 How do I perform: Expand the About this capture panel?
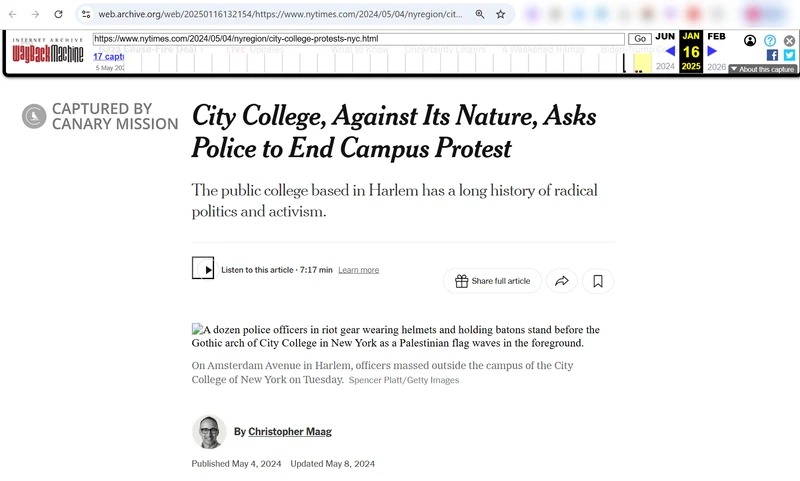tap(762, 69)
